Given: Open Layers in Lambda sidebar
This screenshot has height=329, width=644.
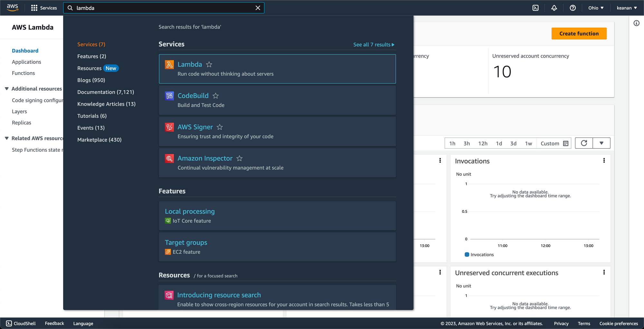Looking at the screenshot, I should click(x=19, y=111).
